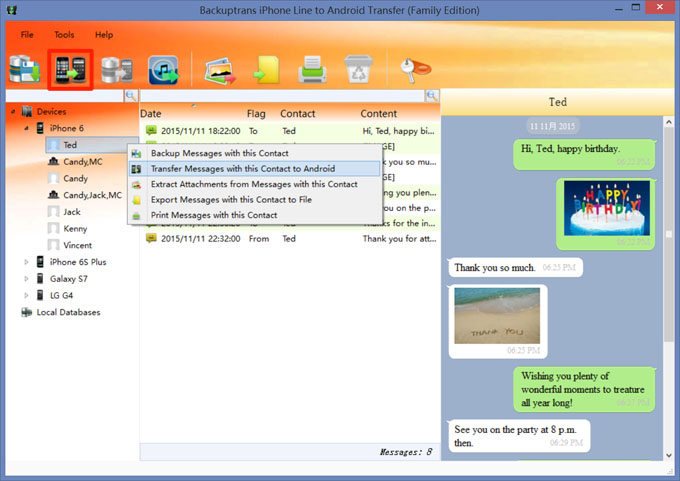Click the search icon above device tree
This screenshot has width=680, height=481.
131,95
